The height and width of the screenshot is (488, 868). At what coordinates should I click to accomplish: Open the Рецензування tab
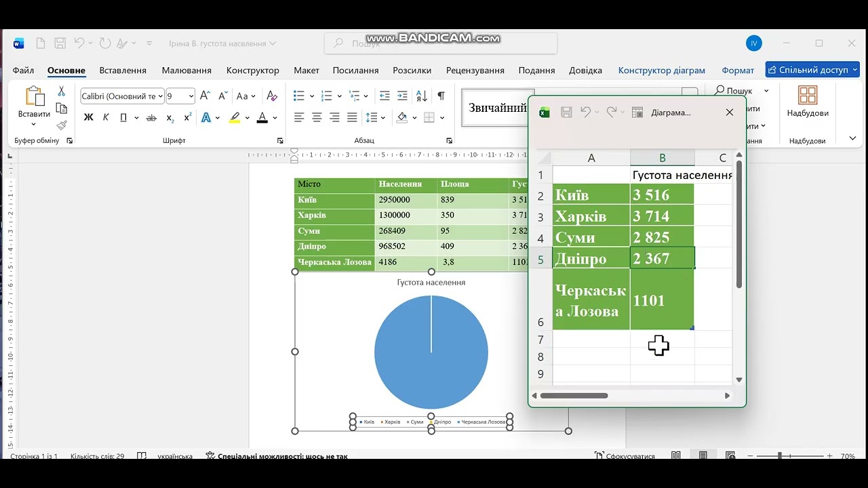475,70
